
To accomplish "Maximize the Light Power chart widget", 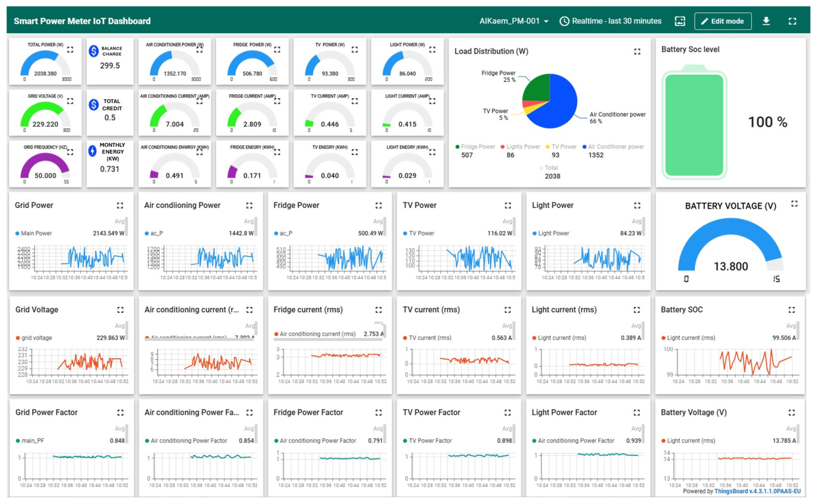I will click(x=637, y=205).
